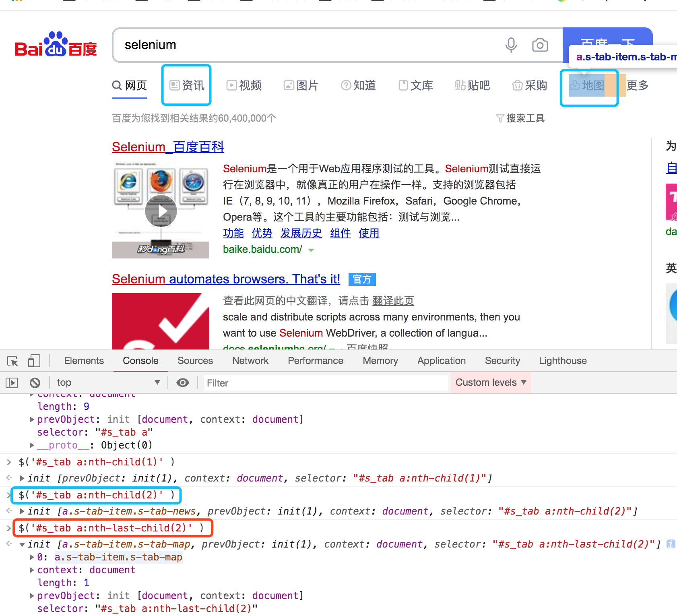Play the Selenium baike video thumbnail
Viewport: 677px width, 616px height.
(161, 211)
